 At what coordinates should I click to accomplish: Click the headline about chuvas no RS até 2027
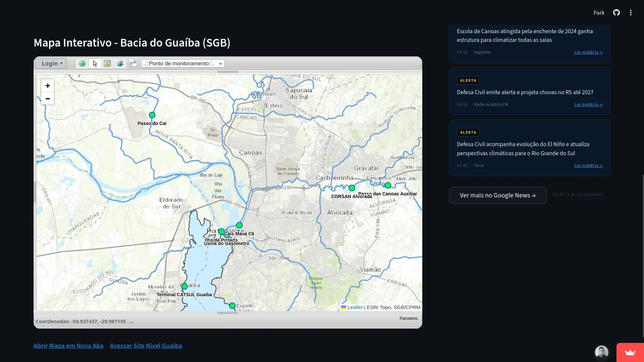tap(525, 92)
